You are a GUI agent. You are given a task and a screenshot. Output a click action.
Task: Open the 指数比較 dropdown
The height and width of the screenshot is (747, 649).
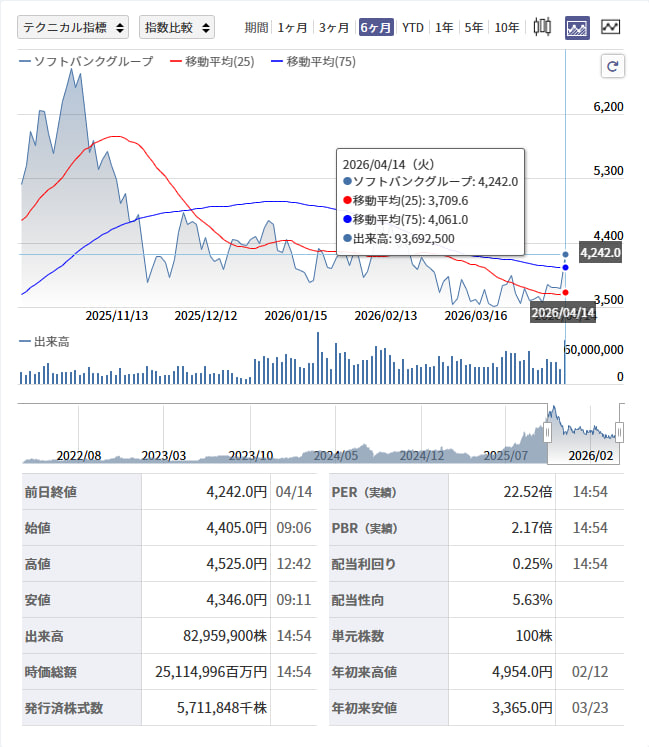pos(177,27)
